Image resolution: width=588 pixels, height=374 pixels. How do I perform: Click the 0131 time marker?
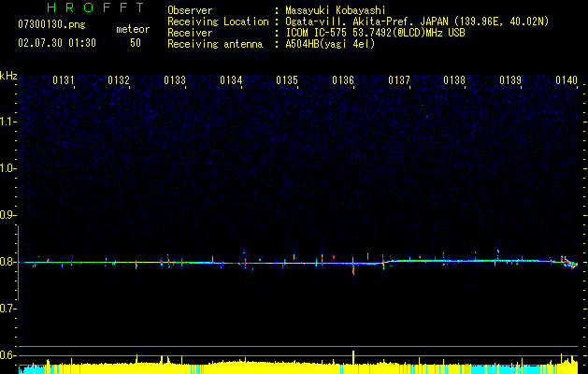[63, 80]
